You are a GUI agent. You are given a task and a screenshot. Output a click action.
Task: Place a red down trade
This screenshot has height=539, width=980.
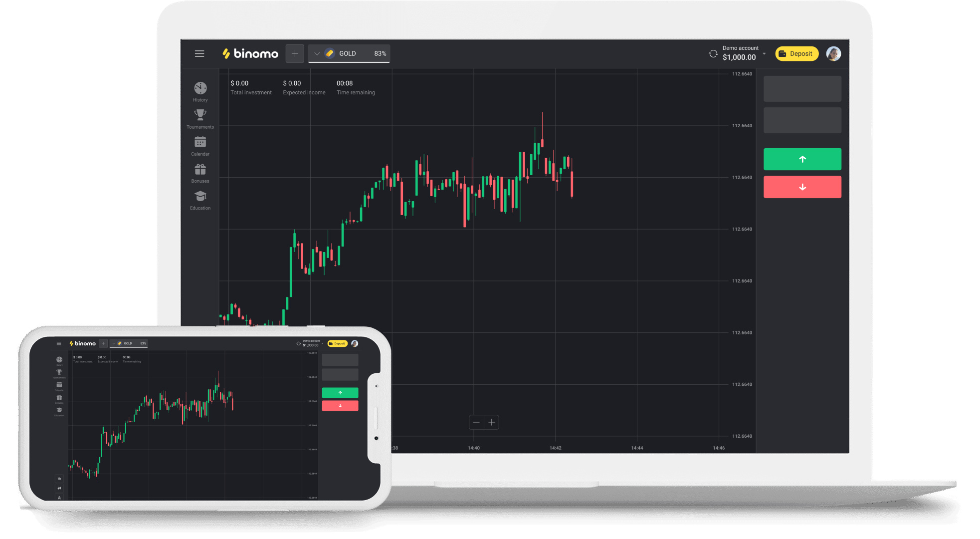point(802,187)
